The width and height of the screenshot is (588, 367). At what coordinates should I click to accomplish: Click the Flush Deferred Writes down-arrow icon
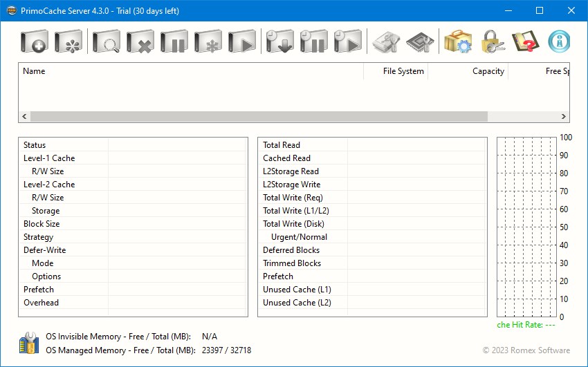(x=280, y=41)
